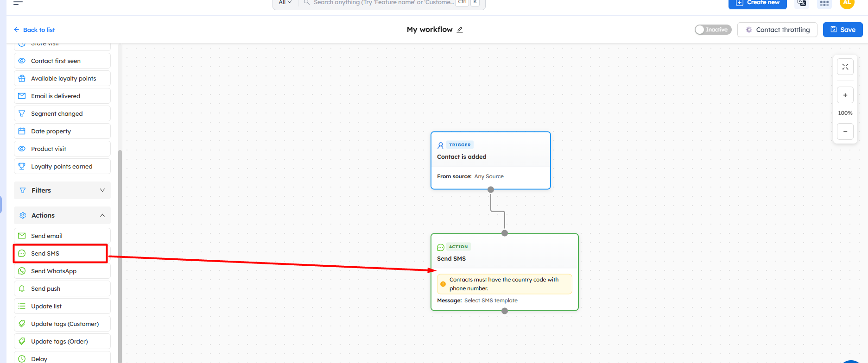The image size is (868, 363).
Task: Select the Send WhatsApp action
Action: pyautogui.click(x=62, y=271)
